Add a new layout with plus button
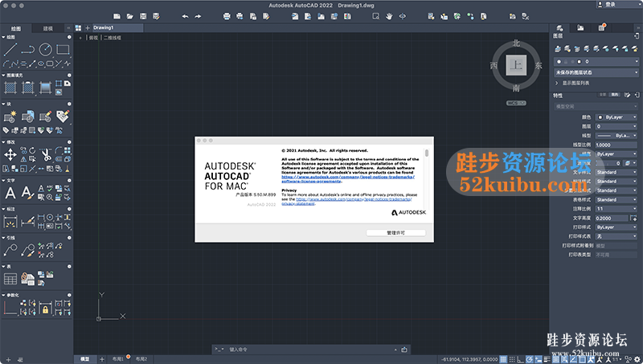This screenshot has width=643, height=364. pos(102,359)
